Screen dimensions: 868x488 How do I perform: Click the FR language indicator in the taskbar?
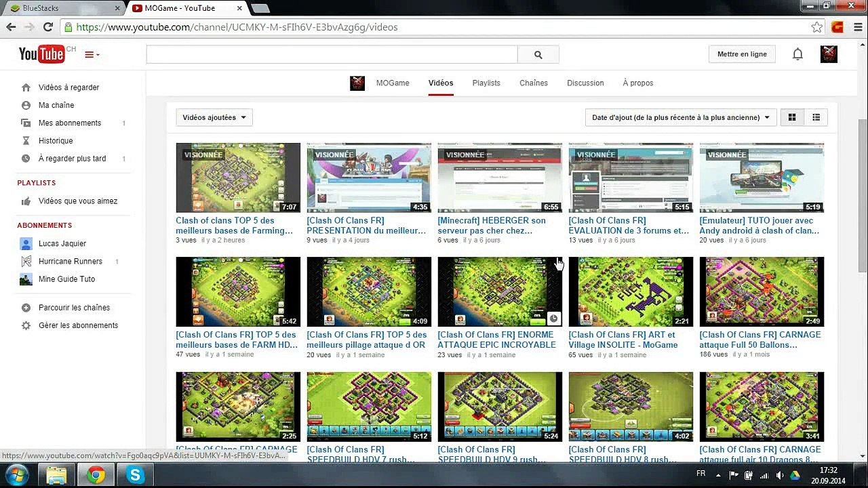tap(701, 474)
